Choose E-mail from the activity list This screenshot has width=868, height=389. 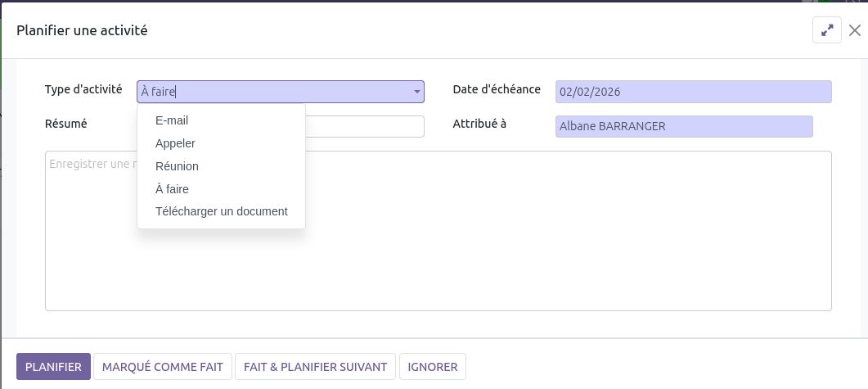click(172, 120)
